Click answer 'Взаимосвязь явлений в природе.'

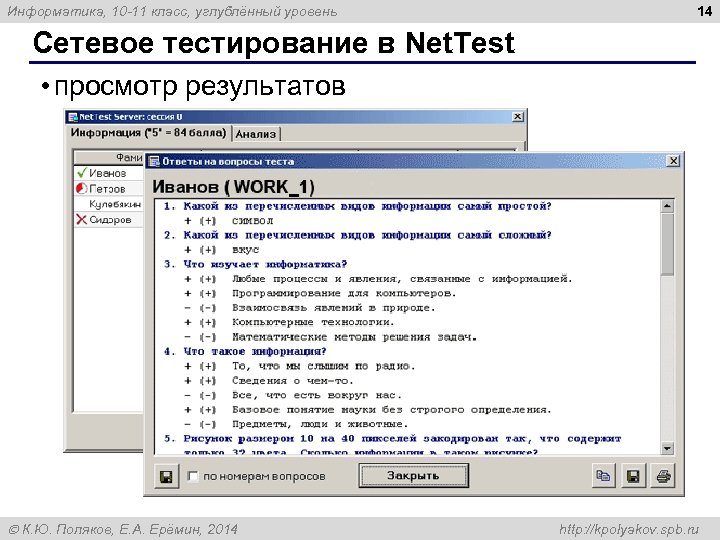pos(333,308)
